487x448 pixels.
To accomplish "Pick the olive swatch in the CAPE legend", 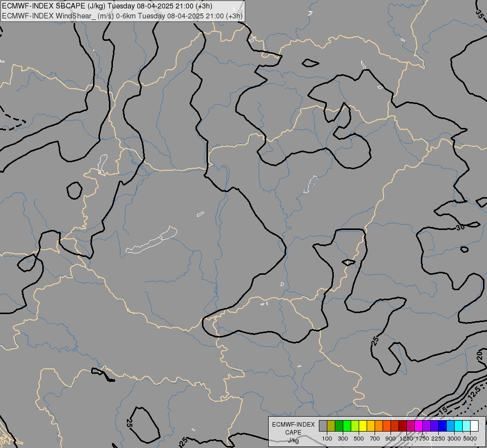I will (331, 426).
